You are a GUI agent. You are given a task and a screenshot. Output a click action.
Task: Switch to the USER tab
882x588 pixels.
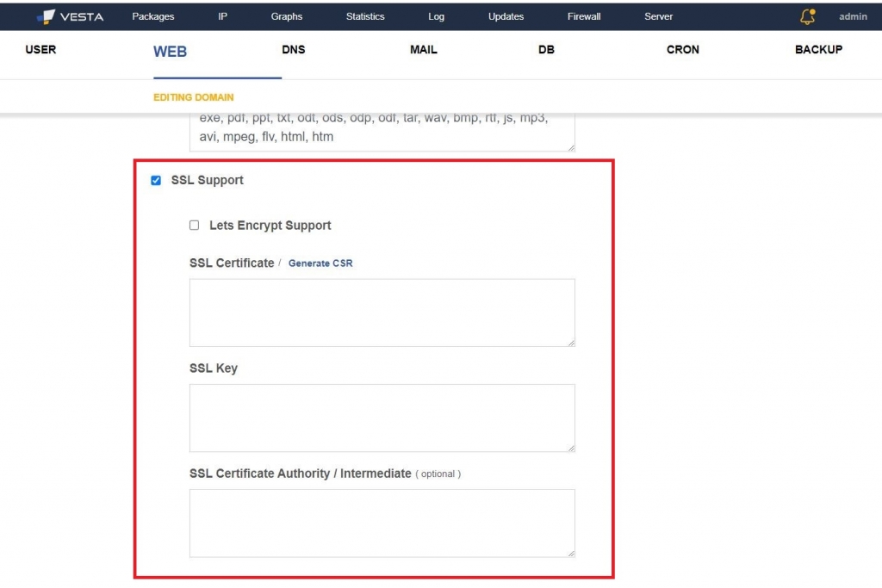tap(40, 49)
